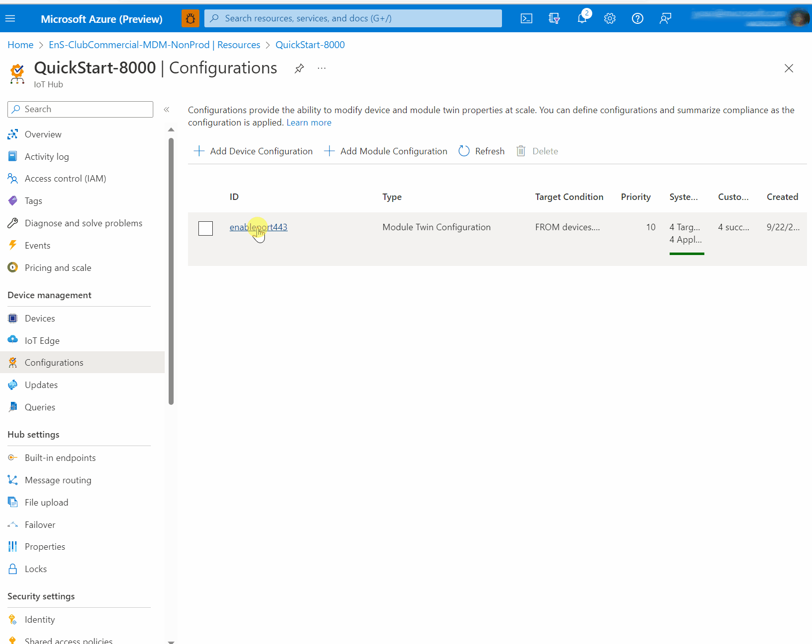Click the left menu Search field
Viewport: 812px width, 644px height.
click(80, 109)
